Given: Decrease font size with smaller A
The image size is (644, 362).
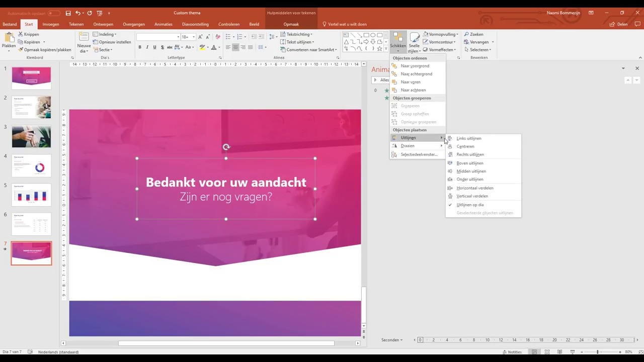Looking at the screenshot, I should [208, 37].
